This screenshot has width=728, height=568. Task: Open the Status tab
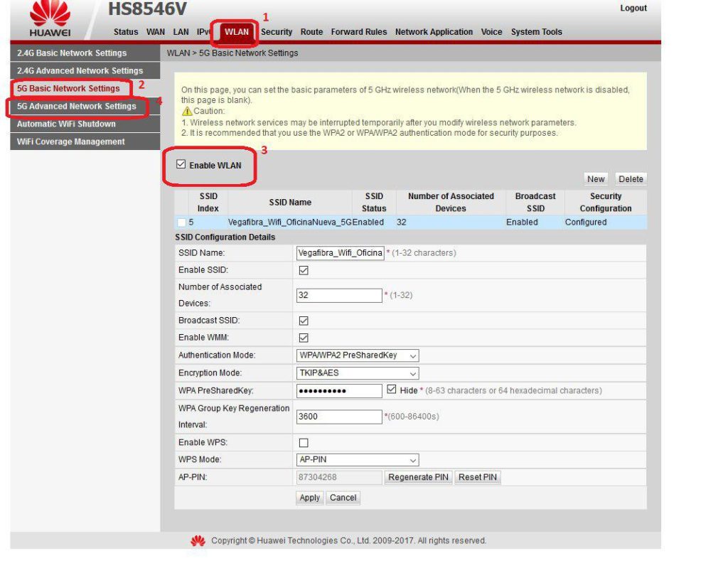click(x=126, y=32)
